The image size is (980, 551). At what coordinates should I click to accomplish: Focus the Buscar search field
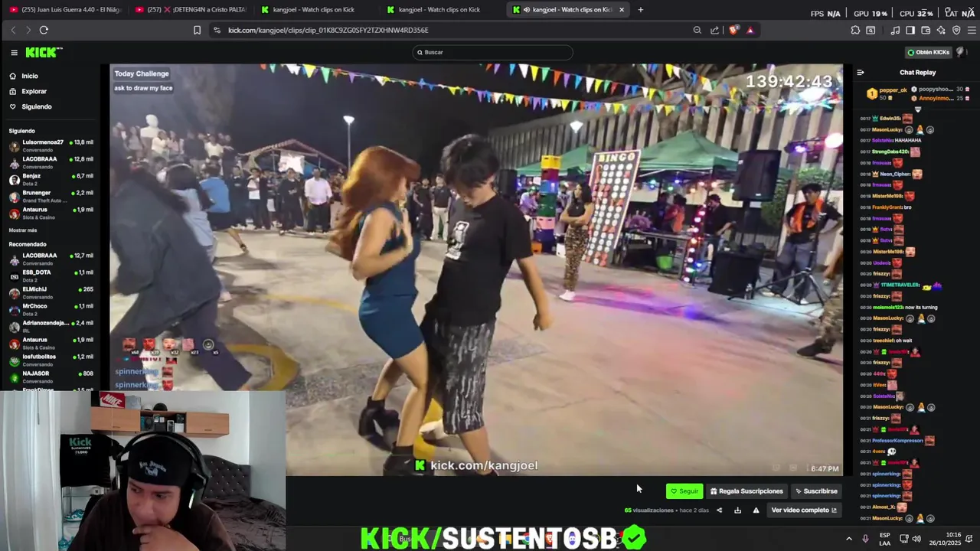point(492,52)
